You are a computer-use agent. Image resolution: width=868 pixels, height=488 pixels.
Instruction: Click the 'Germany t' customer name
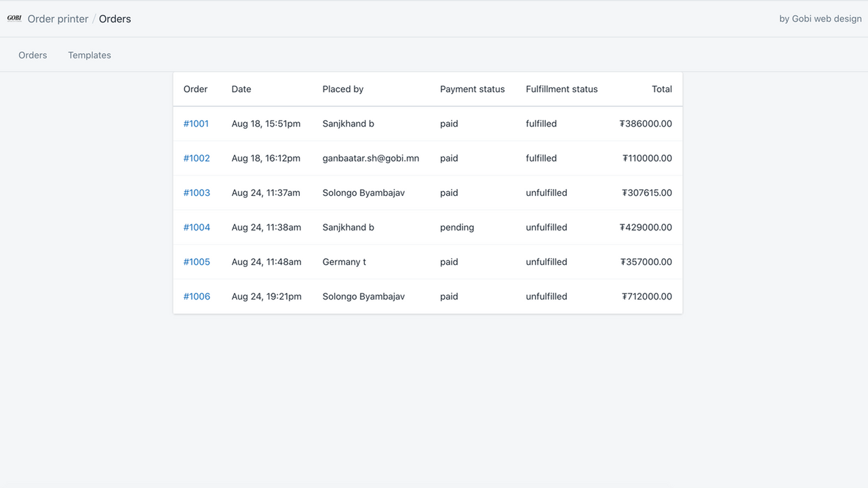pos(344,262)
